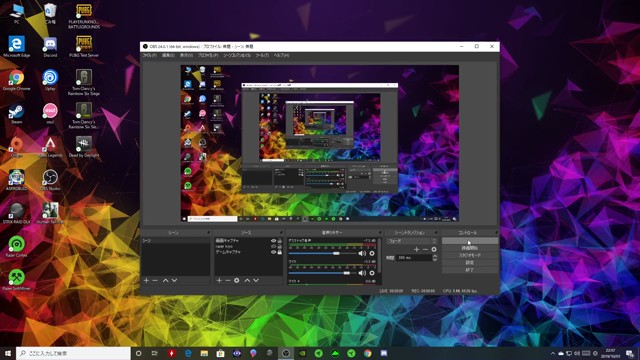Open the 表示(V) menu
Image resolution: width=640 pixels, height=360 pixels.
[x=187, y=55]
